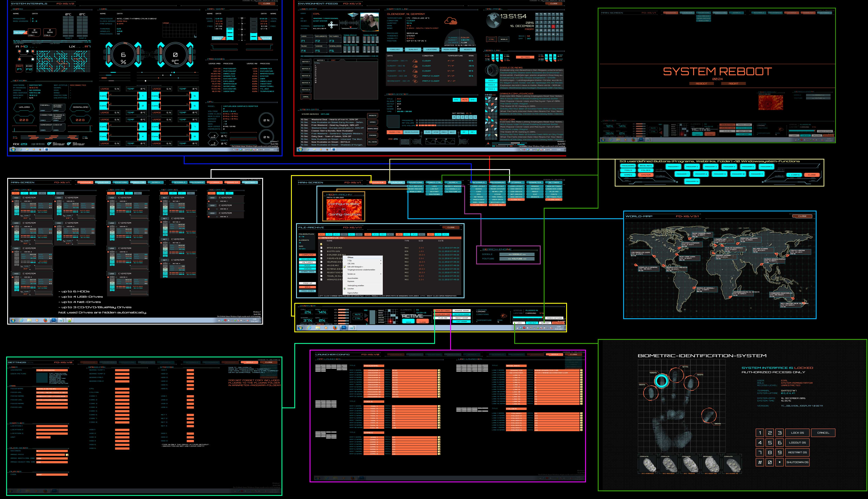Click ABORT on the System Reboot screen

coord(734,84)
